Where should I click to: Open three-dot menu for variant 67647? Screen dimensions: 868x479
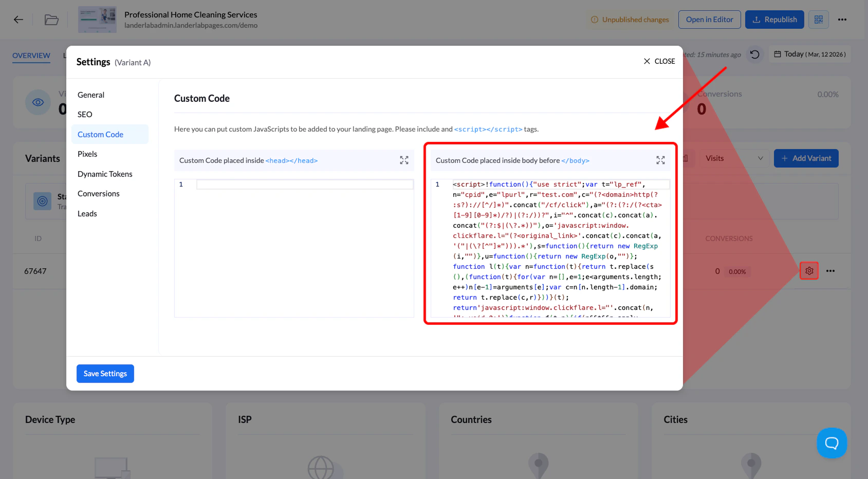tap(830, 271)
